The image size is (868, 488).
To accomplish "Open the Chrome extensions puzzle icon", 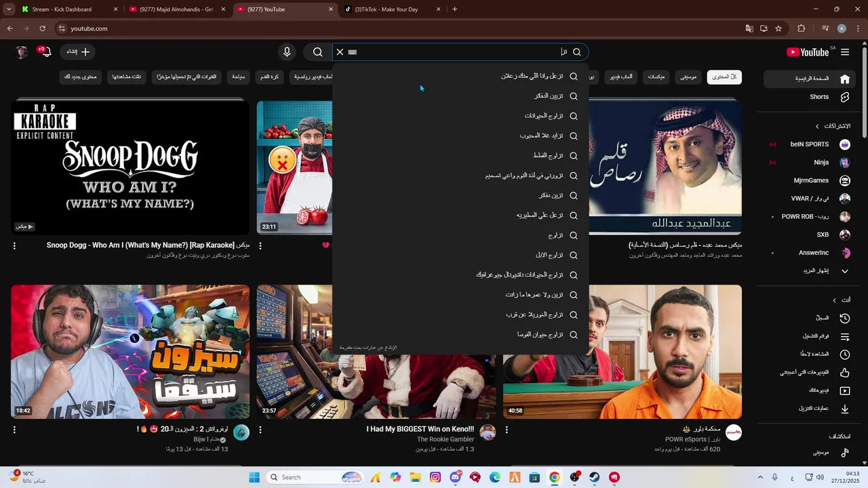I will tap(801, 28).
